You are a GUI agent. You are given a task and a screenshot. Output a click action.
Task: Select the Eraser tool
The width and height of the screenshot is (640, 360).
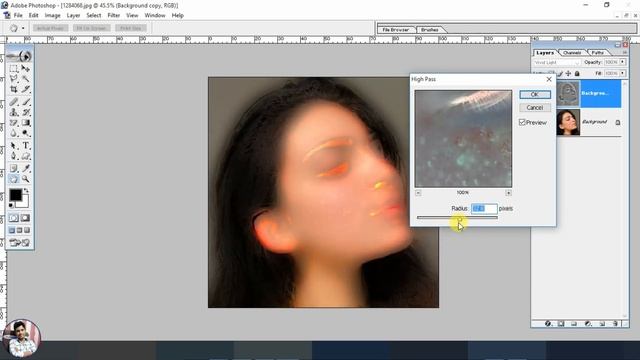(x=13, y=123)
